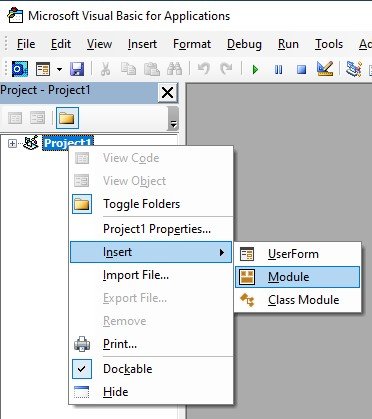The height and width of the screenshot is (419, 372).
Task: Open dropdown arrow beside Insert UserForm icon
Action: (x=59, y=69)
